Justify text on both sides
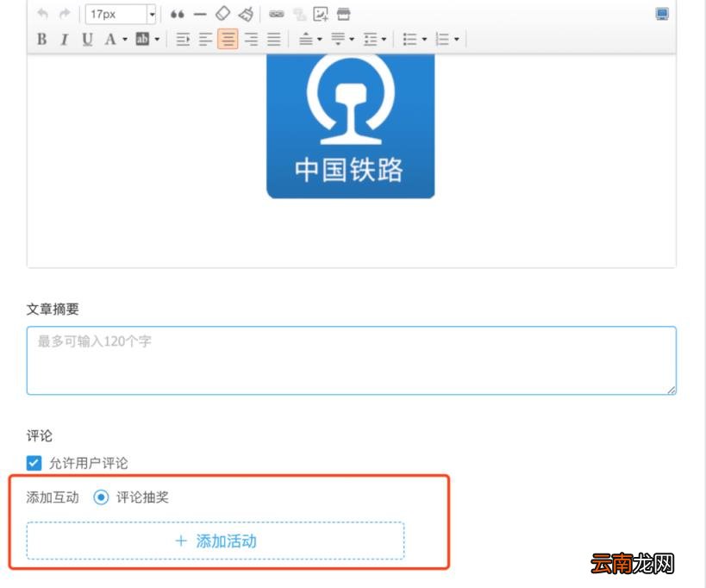 tap(274, 39)
